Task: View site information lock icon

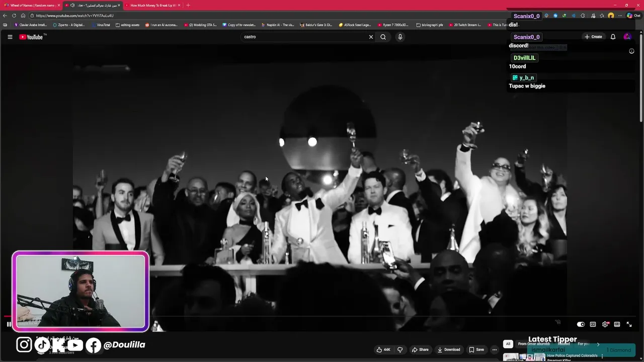Action: [x=32, y=16]
